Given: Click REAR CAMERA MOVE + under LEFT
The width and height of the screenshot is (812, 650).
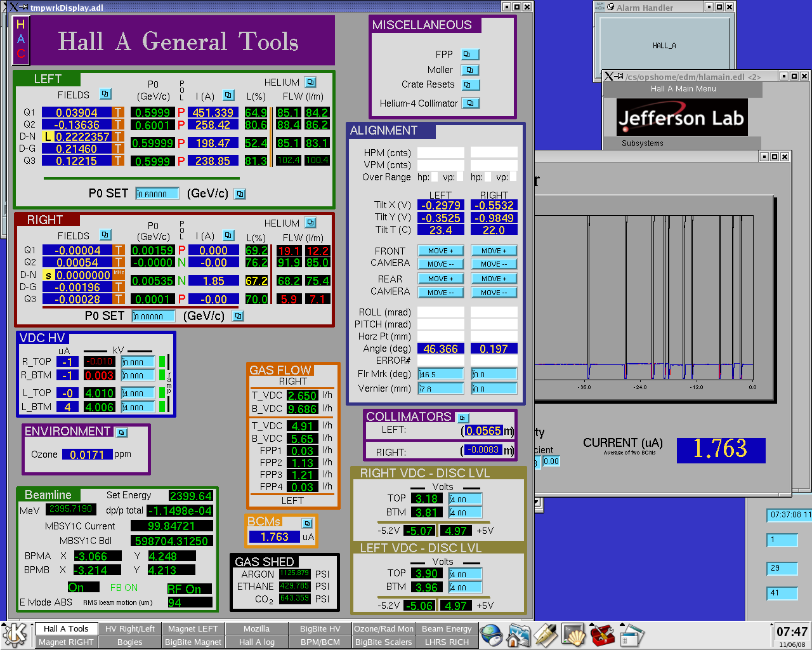Looking at the screenshot, I should coord(440,279).
